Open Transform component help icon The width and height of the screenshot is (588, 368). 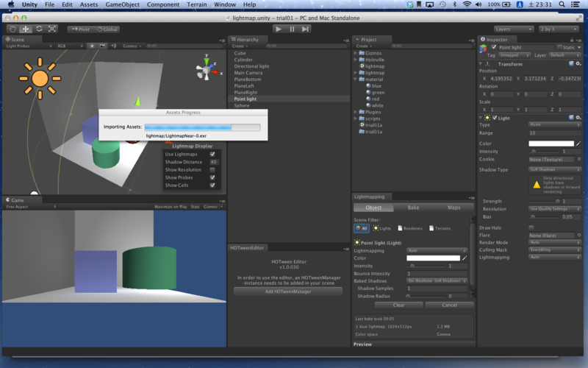pos(571,64)
